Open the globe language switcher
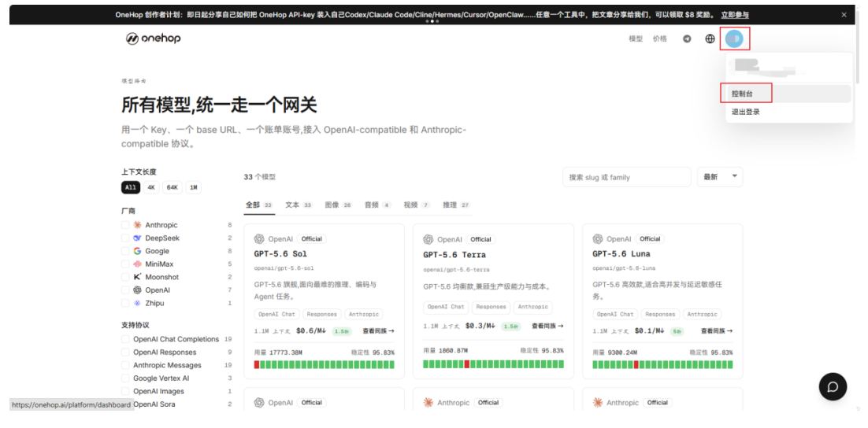Screen dimensions: 868x428 click(x=710, y=39)
